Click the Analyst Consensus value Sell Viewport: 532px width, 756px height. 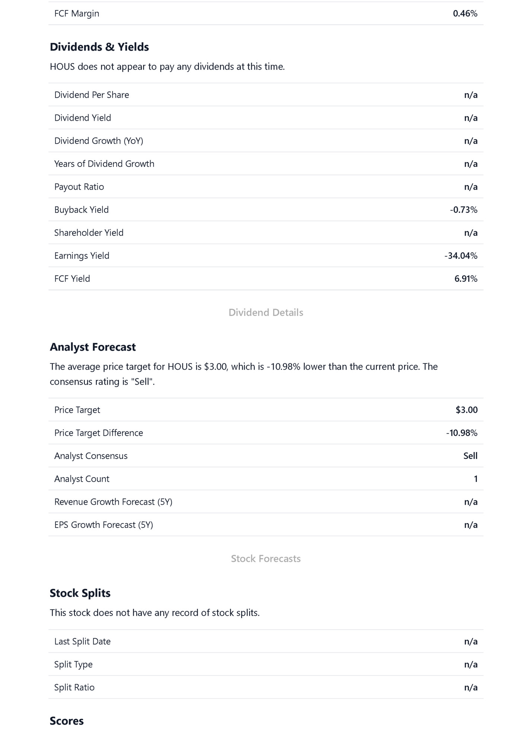(470, 456)
